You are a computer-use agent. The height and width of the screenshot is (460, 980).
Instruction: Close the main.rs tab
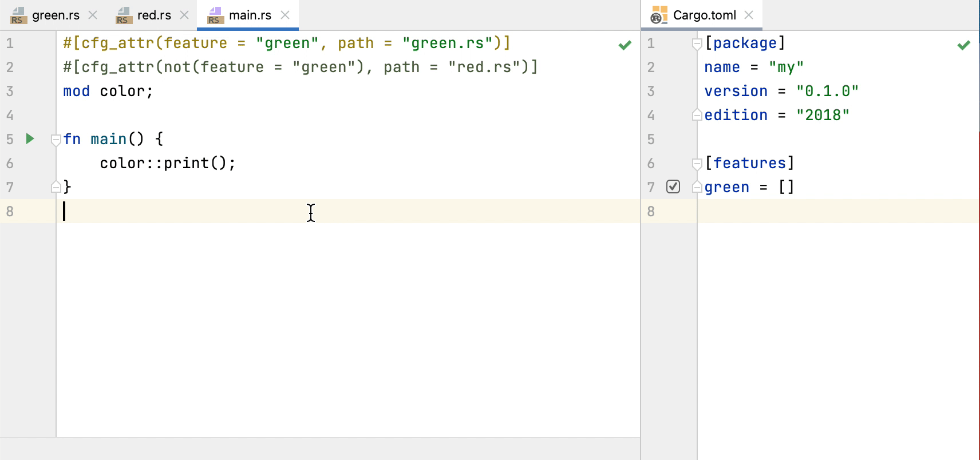click(x=285, y=15)
